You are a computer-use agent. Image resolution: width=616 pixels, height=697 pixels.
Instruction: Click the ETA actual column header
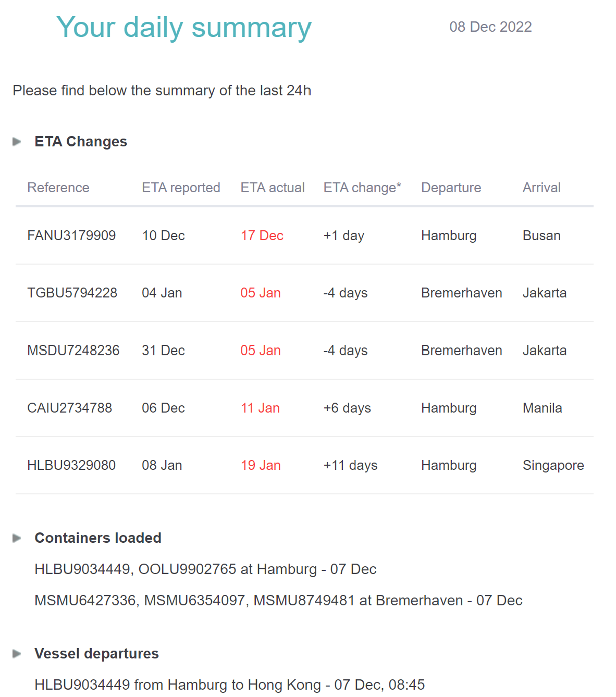pos(273,188)
